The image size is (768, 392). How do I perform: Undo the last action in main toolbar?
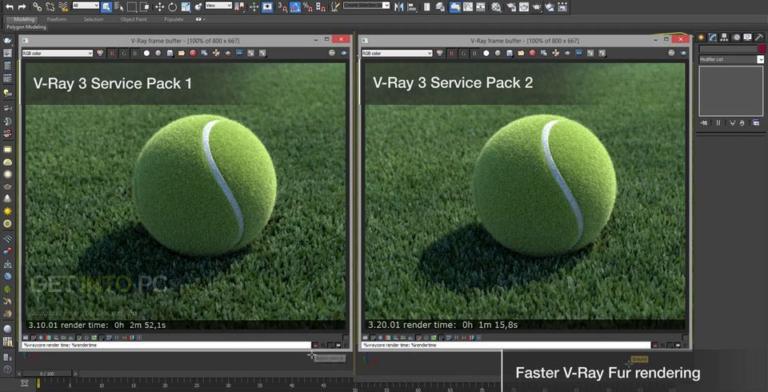(9, 7)
